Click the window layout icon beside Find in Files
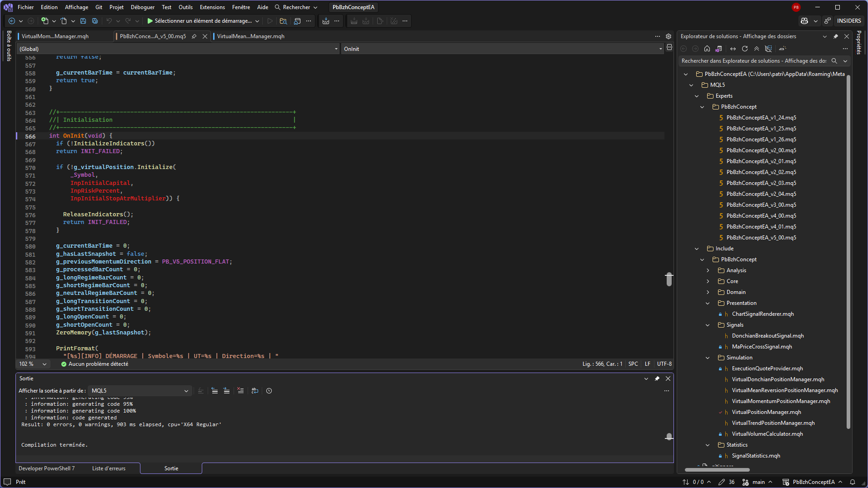Viewport: 868px width, 488px height. tap(297, 21)
